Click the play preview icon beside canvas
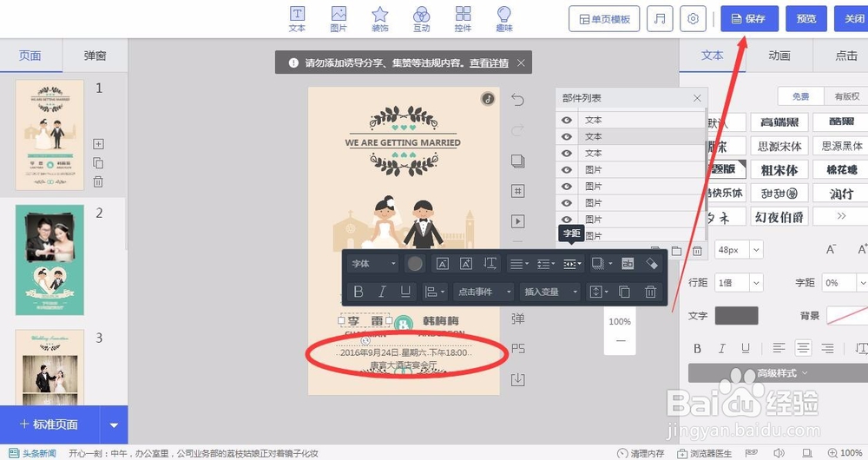This screenshot has width=868, height=460. point(517,221)
